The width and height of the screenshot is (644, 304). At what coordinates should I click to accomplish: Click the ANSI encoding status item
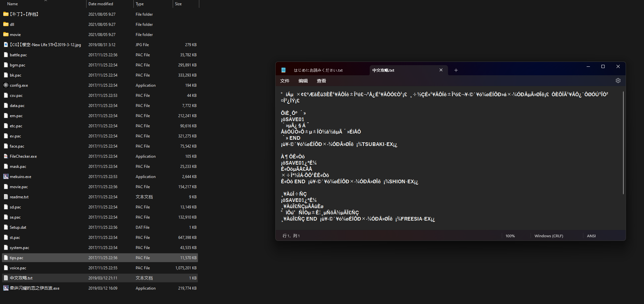click(x=591, y=236)
